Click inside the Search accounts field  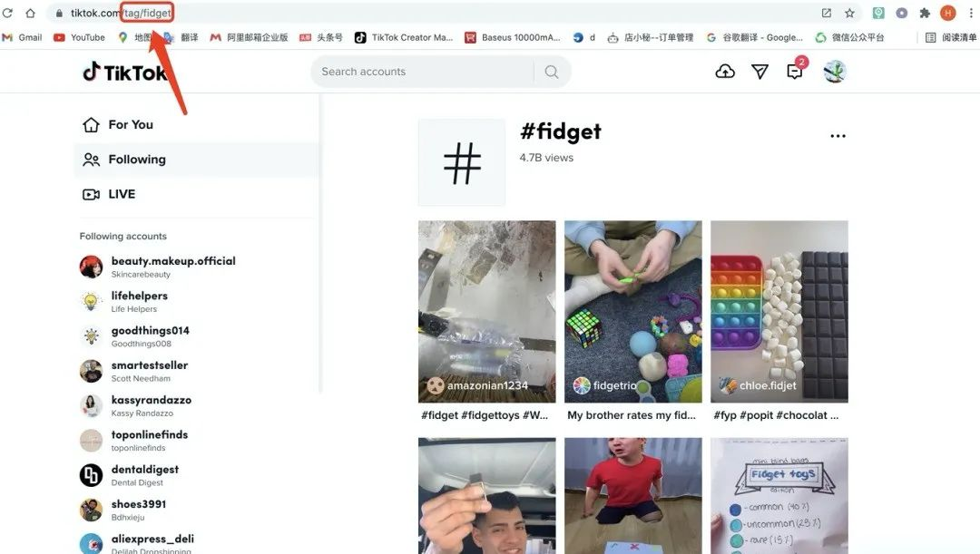[425, 72]
